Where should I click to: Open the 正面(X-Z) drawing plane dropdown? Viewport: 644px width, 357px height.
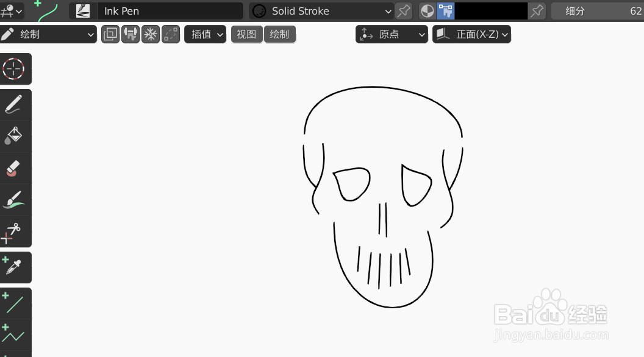472,35
